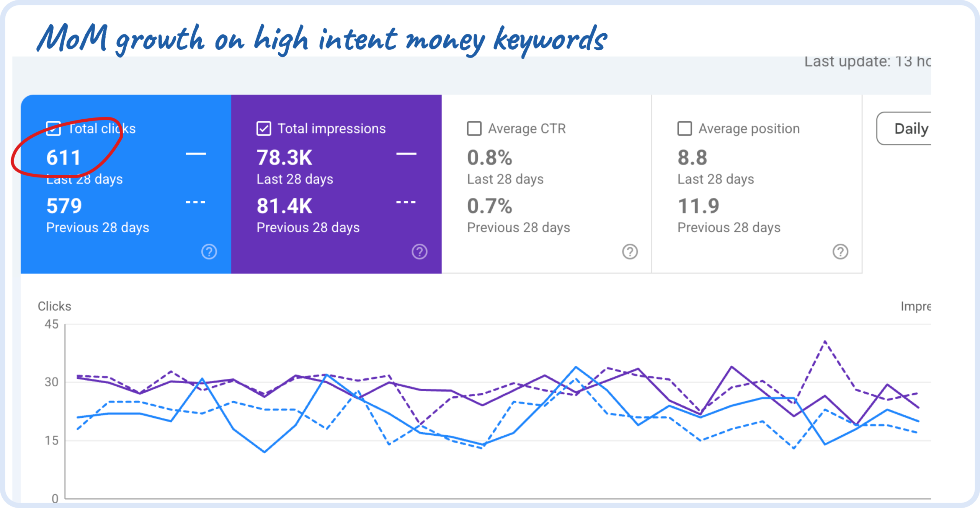Click the 30 axis tick label
This screenshot has width=980, height=508.
pos(52,382)
